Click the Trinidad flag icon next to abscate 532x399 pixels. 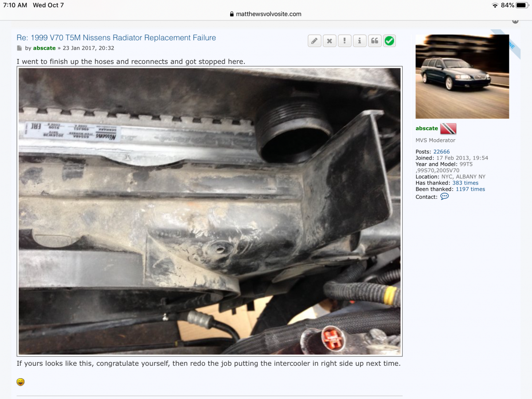[x=449, y=128]
